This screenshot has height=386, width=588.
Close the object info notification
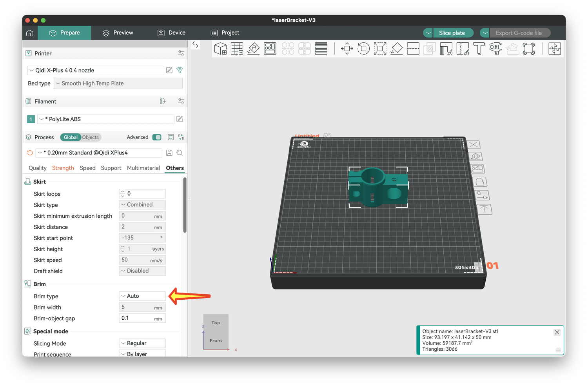click(557, 332)
